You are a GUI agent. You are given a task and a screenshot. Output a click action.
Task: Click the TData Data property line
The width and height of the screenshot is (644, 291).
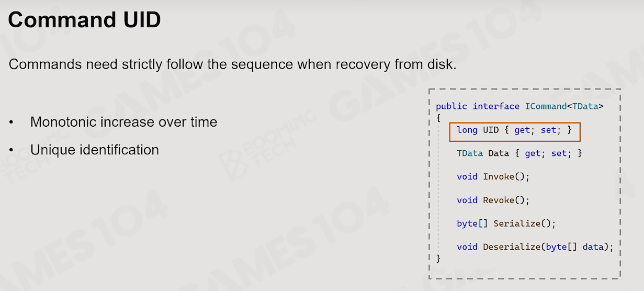click(x=519, y=153)
